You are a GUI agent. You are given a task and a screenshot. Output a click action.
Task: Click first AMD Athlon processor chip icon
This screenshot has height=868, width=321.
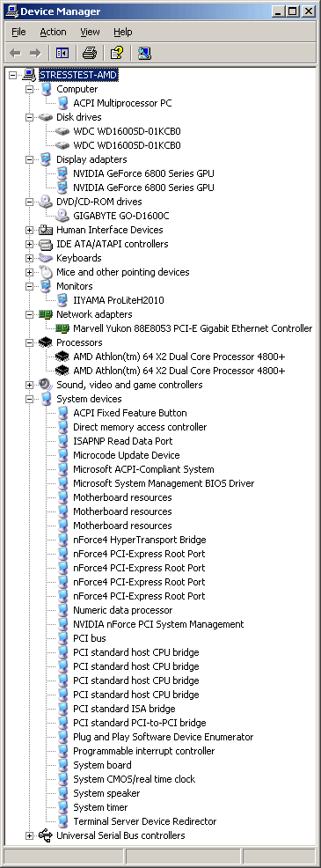click(x=62, y=357)
